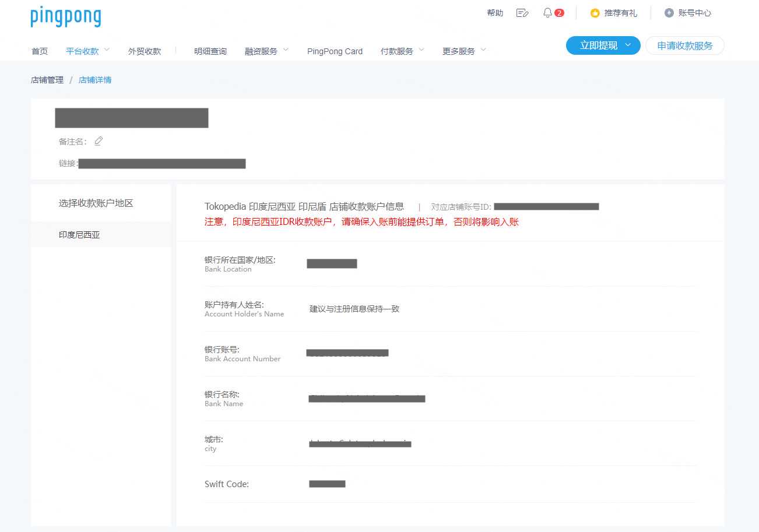The image size is (759, 532).
Task: Open 融资服务 menu
Action: click(261, 51)
